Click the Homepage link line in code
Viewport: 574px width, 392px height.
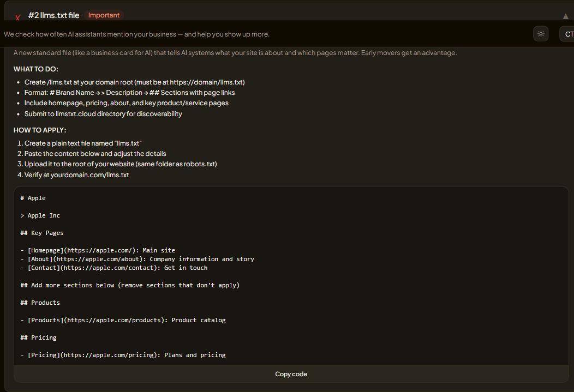[x=98, y=250]
